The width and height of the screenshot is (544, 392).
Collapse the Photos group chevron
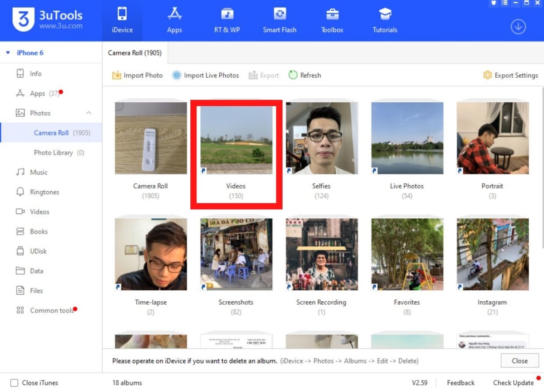click(x=89, y=113)
